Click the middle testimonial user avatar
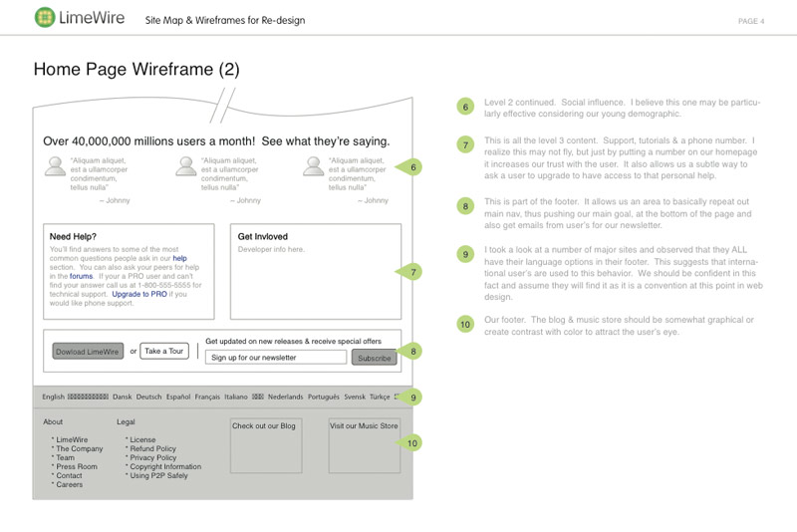This screenshot has height=532, width=797. coord(185,166)
